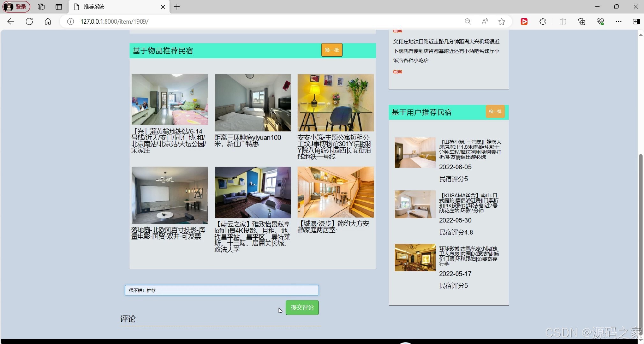The width and height of the screenshot is (644, 344).
Task: Select the 推荐系统 browser tab
Action: pos(96,7)
